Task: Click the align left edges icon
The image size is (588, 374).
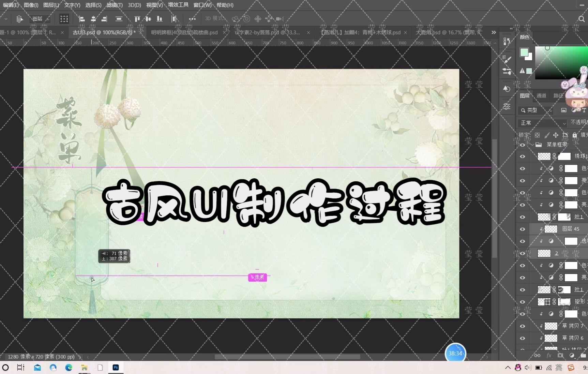Action: click(x=82, y=19)
